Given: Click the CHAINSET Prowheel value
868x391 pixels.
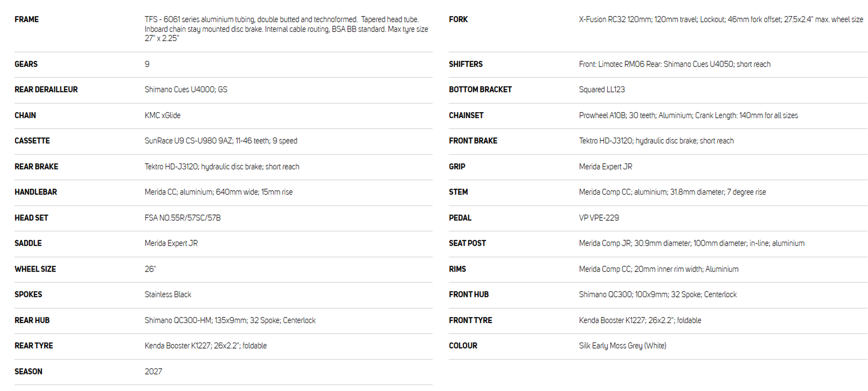Looking at the screenshot, I should point(689,115).
